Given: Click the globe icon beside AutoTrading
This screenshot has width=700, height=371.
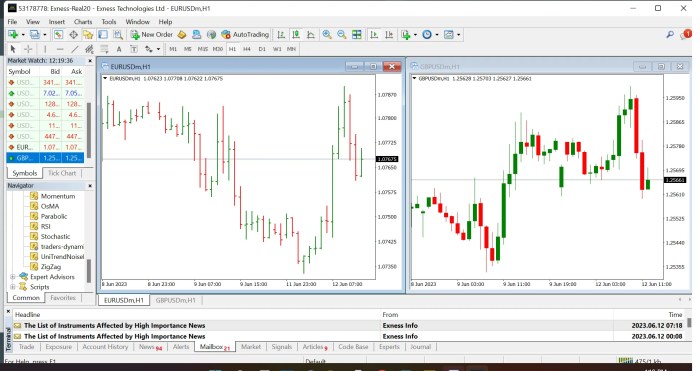Looking at the screenshot, I should [x=211, y=34].
